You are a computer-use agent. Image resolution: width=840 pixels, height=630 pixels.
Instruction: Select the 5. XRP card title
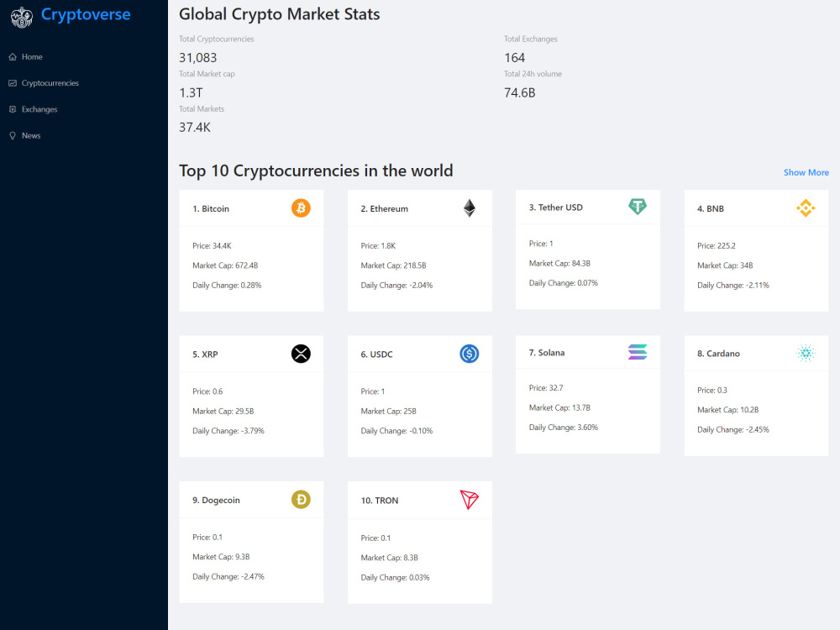coord(205,354)
